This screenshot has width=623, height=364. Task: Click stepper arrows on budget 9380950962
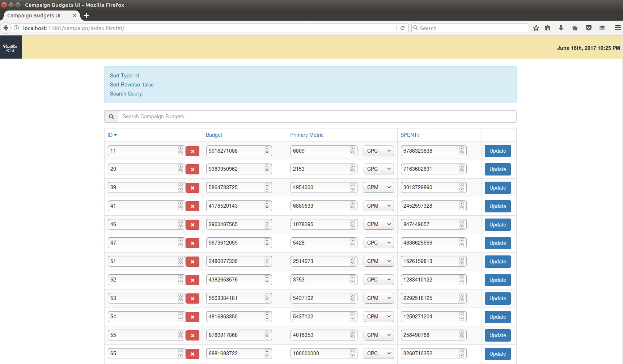click(267, 169)
